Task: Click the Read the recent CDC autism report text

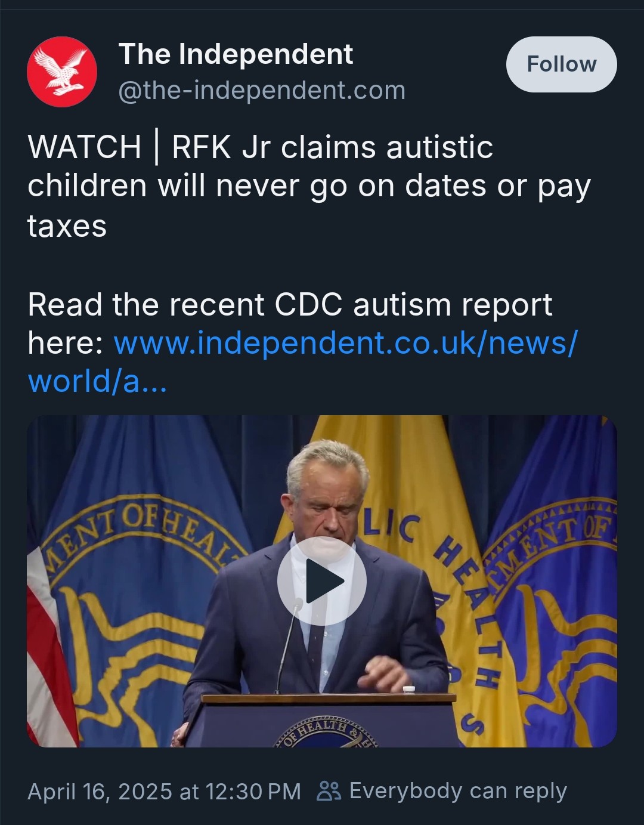Action: click(x=290, y=304)
